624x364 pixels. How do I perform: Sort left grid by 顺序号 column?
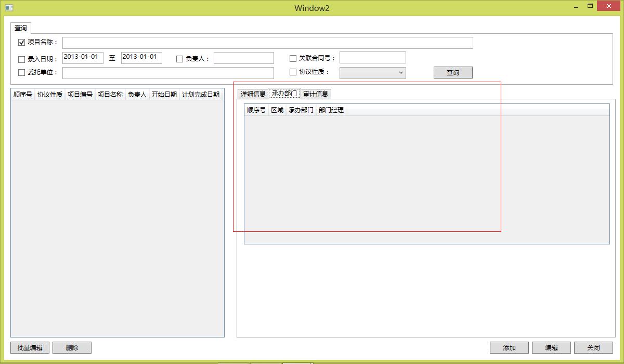23,95
